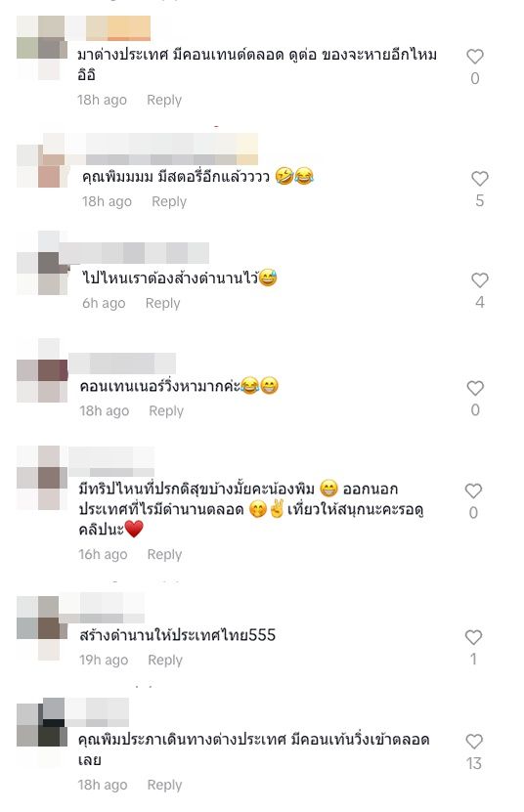Like the comment posted 19h ago
Image resolution: width=524 pixels, height=812 pixels.
pyautogui.click(x=473, y=637)
